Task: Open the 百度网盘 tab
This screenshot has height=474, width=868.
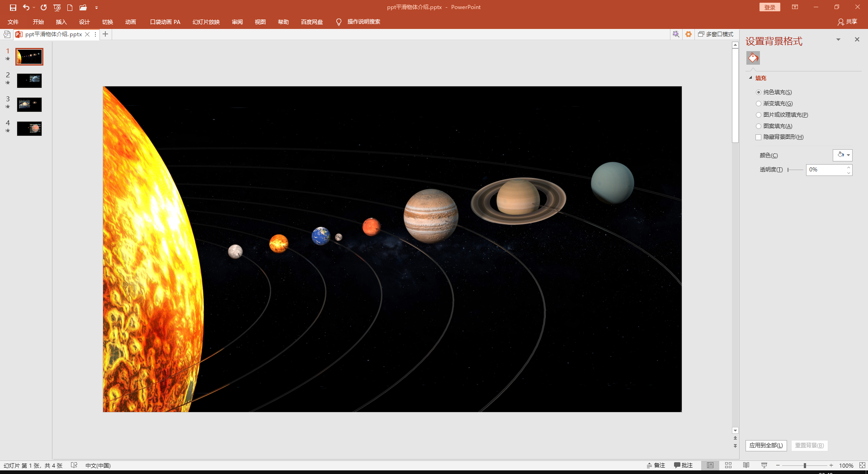Action: (311, 22)
